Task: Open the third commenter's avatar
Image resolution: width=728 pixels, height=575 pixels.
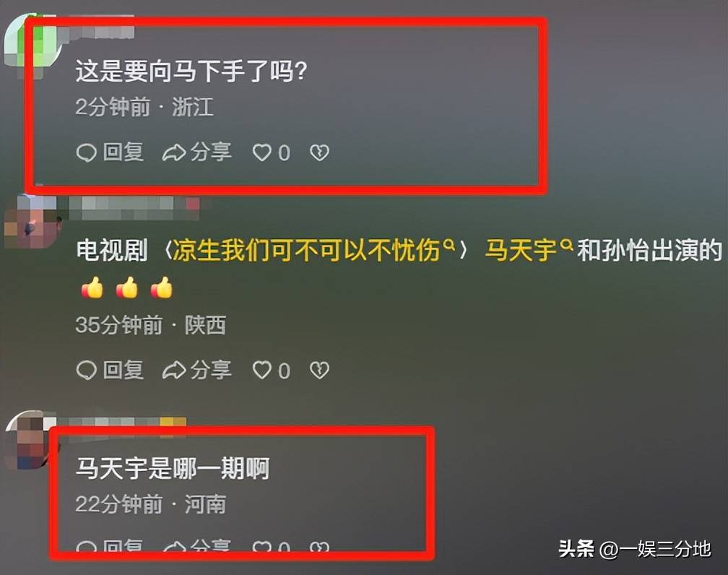Action: click(29, 441)
